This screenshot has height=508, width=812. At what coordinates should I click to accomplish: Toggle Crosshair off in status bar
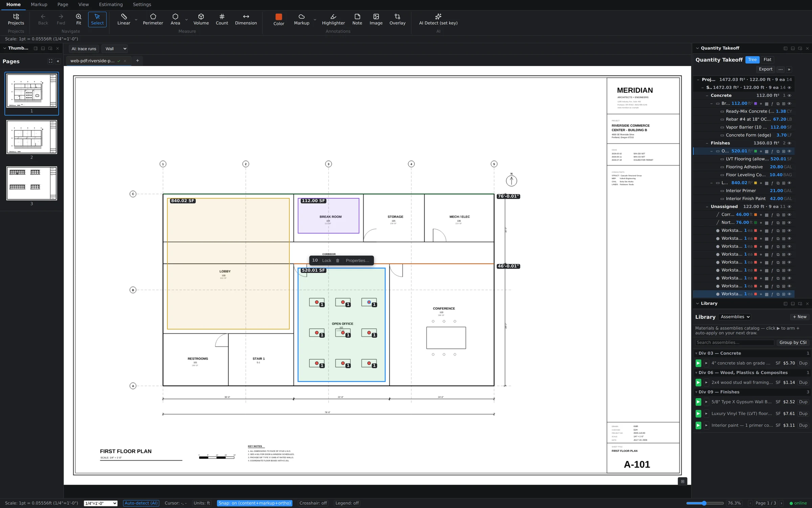(313, 503)
